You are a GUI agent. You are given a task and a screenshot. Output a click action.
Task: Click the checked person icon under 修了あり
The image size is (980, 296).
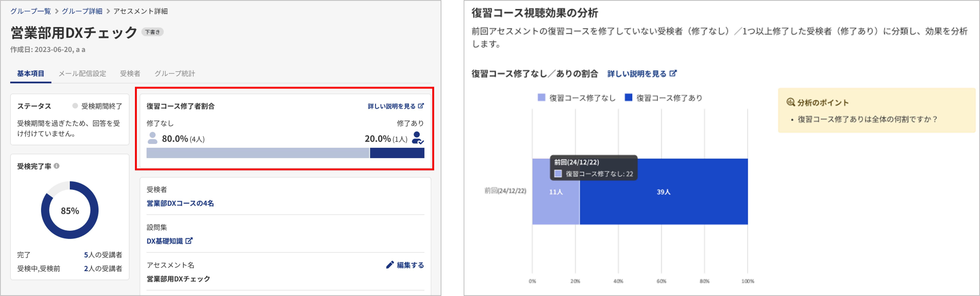418,138
